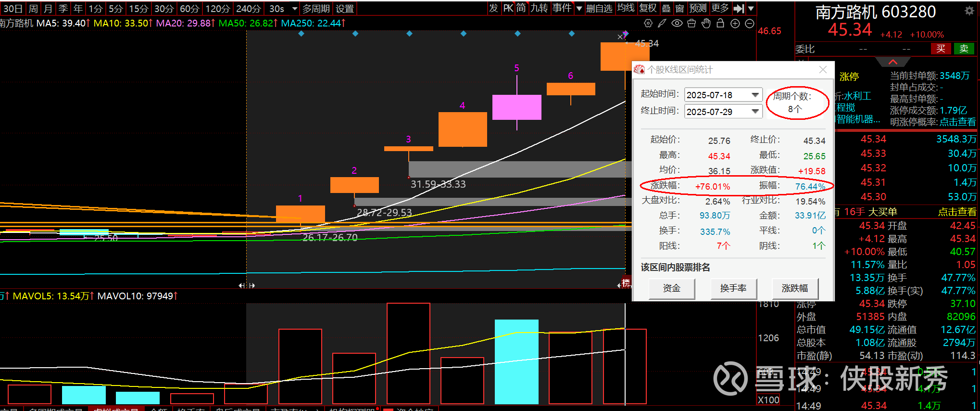Viewport: 980px width, 411px height.
Task: Switch to 月 monthly period
Action: 48,9
